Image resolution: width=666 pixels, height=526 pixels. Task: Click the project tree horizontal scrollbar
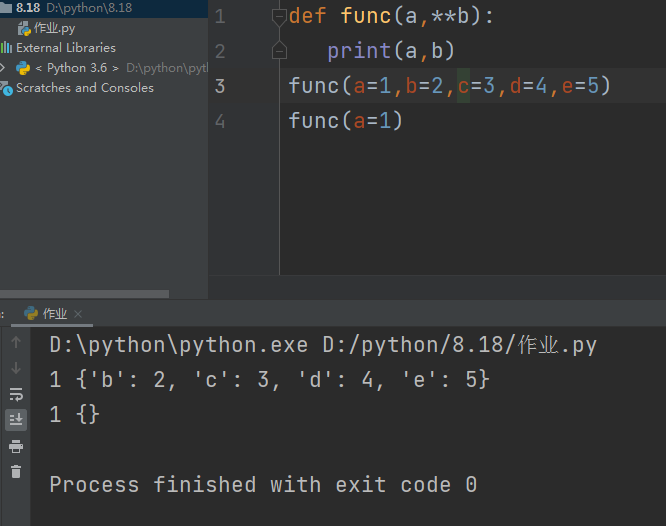(x=84, y=294)
